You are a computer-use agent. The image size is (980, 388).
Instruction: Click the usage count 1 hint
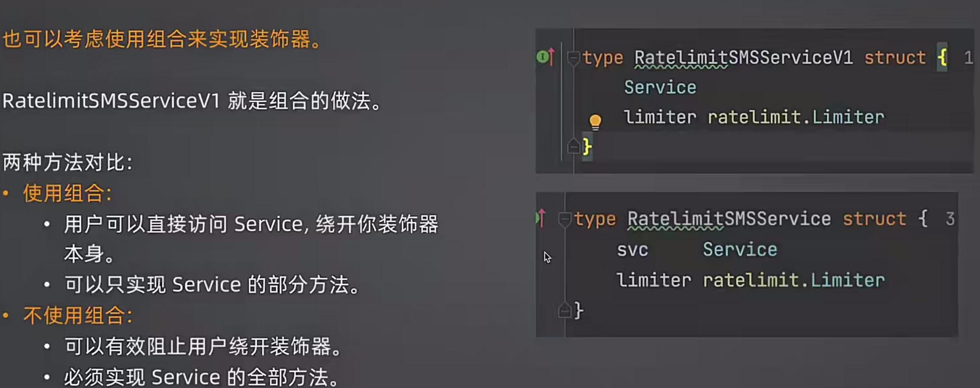[x=968, y=58]
